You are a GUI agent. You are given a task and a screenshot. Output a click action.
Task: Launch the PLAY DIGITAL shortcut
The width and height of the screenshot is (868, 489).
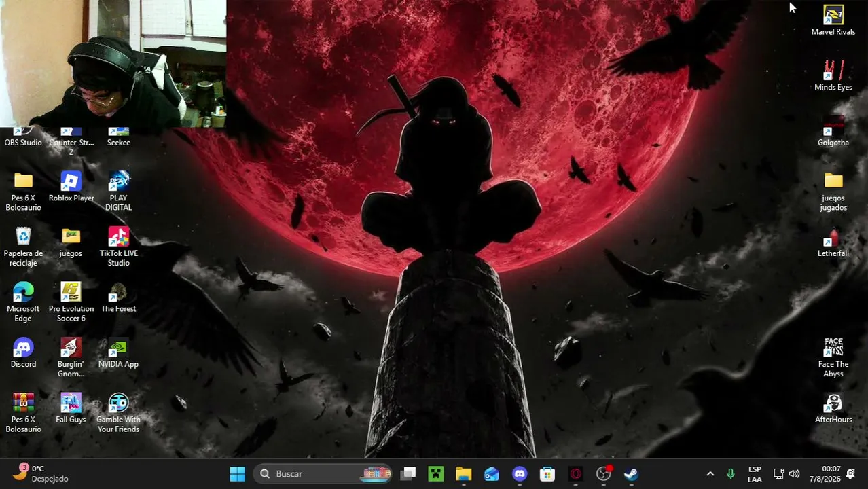click(x=118, y=192)
